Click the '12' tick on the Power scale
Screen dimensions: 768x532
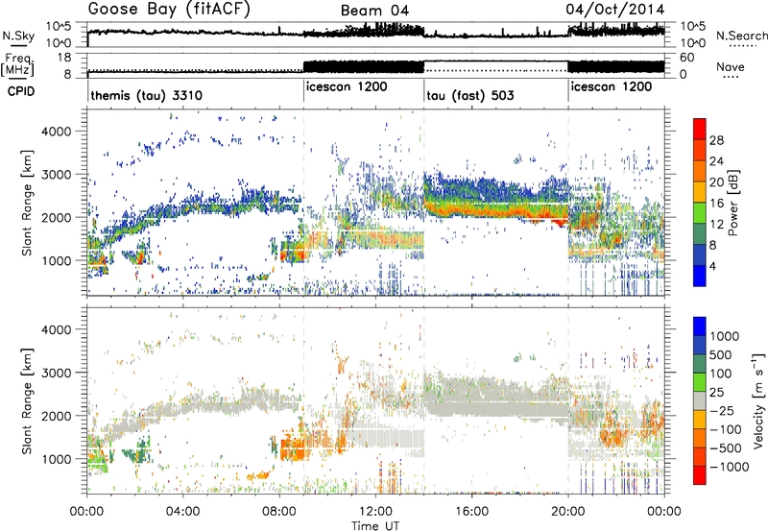[x=716, y=225]
